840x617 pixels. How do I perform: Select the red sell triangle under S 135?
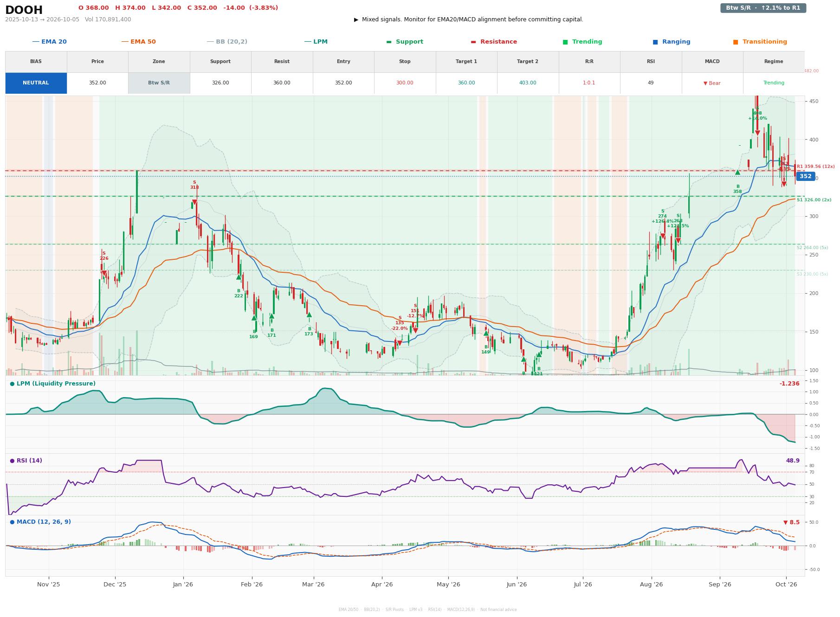click(400, 343)
